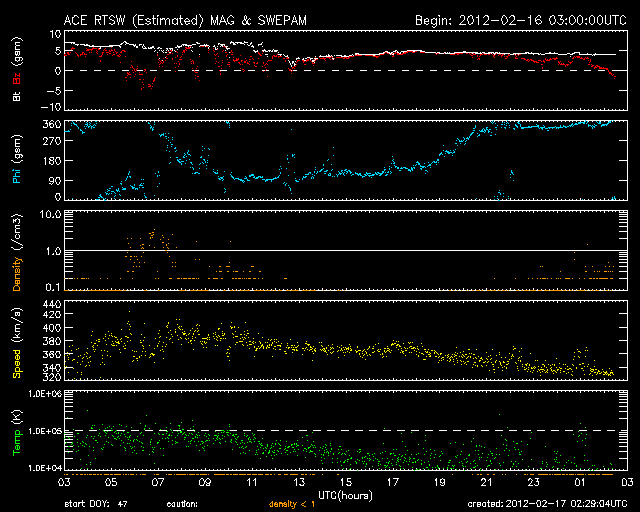Click the "UTC(hours)" x-axis title
The width and height of the screenshot is (640, 512).
345,496
